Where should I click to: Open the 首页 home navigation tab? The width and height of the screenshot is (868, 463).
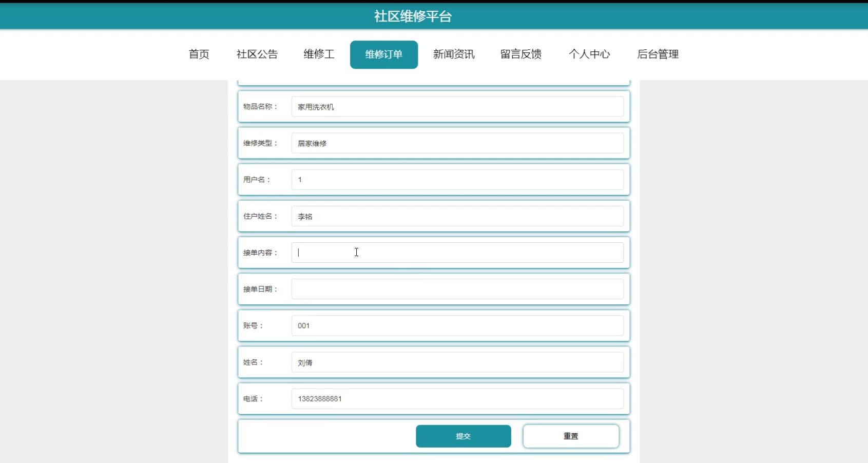click(199, 54)
